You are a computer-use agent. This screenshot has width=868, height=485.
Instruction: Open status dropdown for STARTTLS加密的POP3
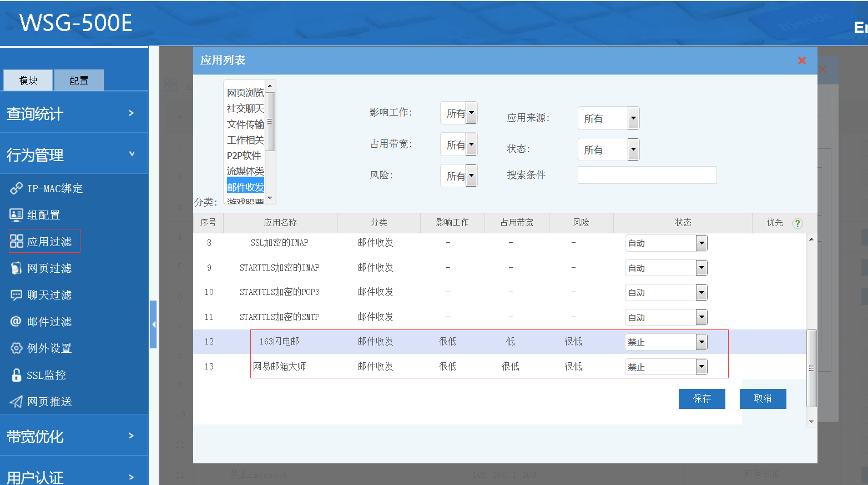[666, 292]
